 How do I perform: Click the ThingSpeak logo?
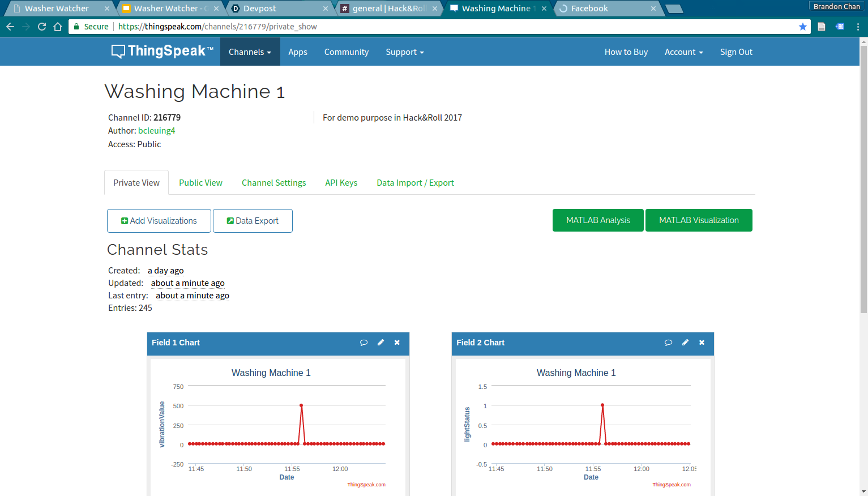pyautogui.click(x=162, y=52)
